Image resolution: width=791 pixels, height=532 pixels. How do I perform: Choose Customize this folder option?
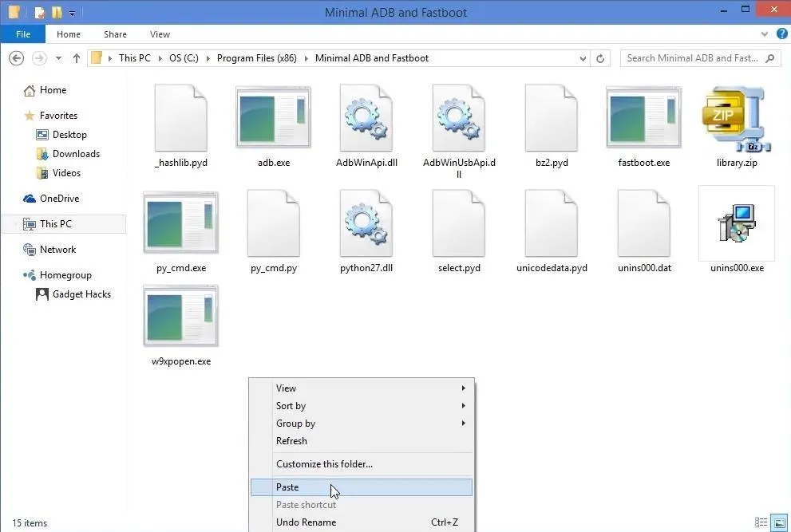[x=362, y=464]
